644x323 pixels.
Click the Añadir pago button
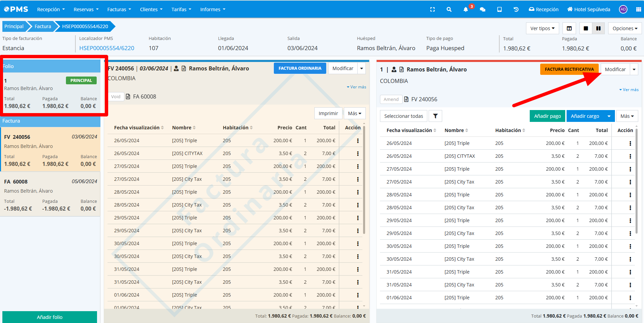547,116
